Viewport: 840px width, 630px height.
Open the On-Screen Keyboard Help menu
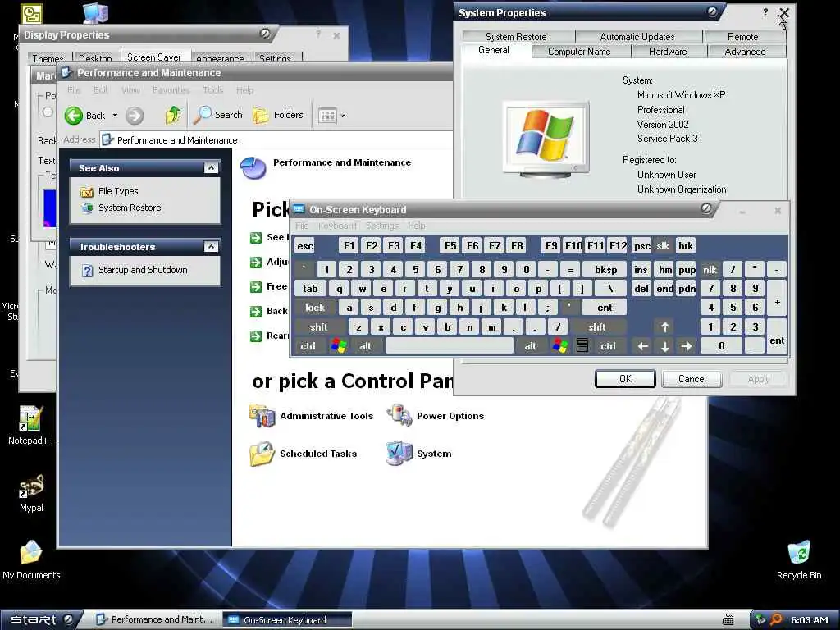coord(416,226)
